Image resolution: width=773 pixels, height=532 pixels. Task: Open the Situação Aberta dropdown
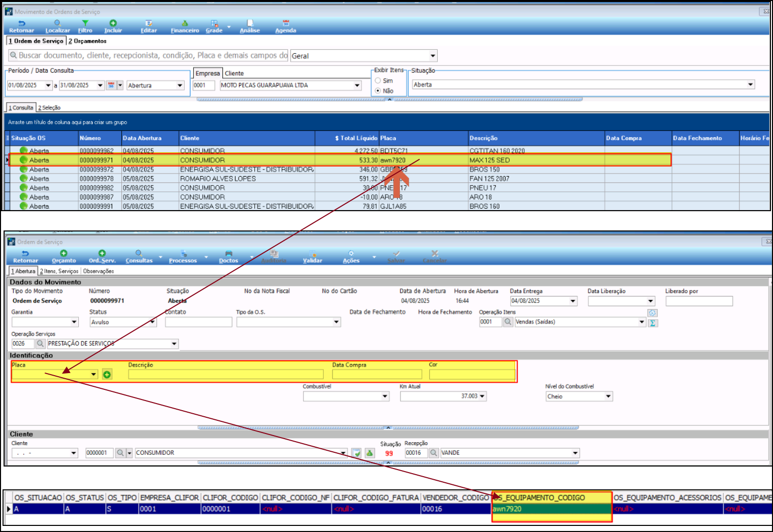point(751,85)
